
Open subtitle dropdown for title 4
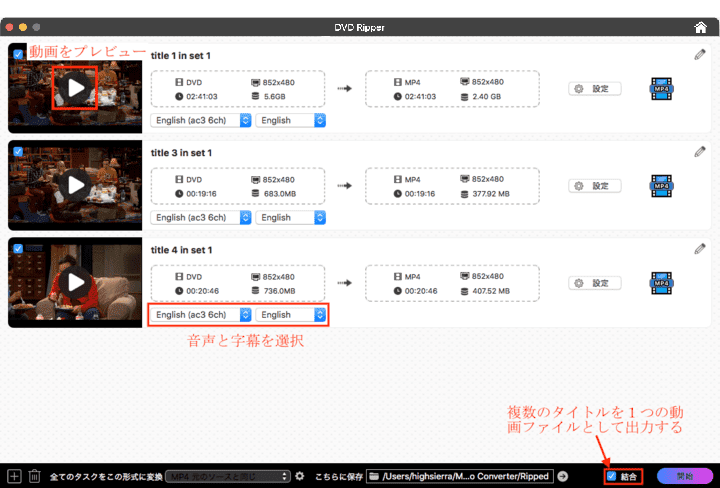point(291,315)
